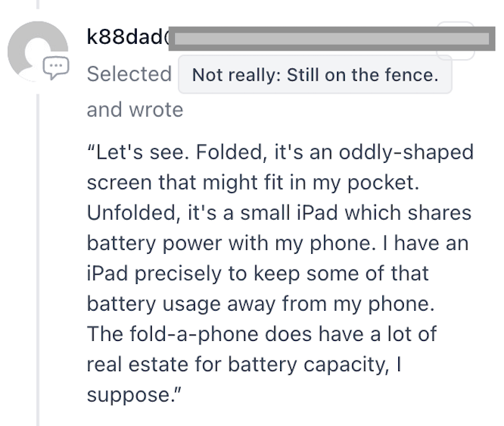This screenshot has height=426, width=504.
Task: Click the comment speech bubble icon
Action: pos(56,67)
